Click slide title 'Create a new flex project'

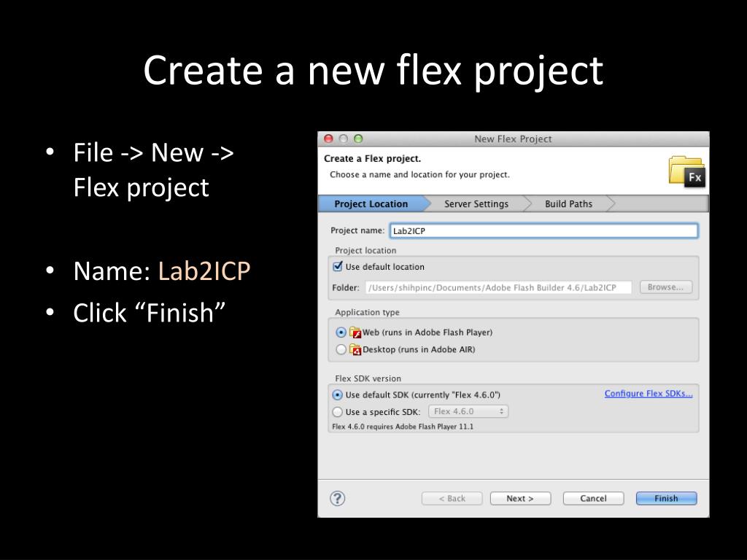click(373, 71)
